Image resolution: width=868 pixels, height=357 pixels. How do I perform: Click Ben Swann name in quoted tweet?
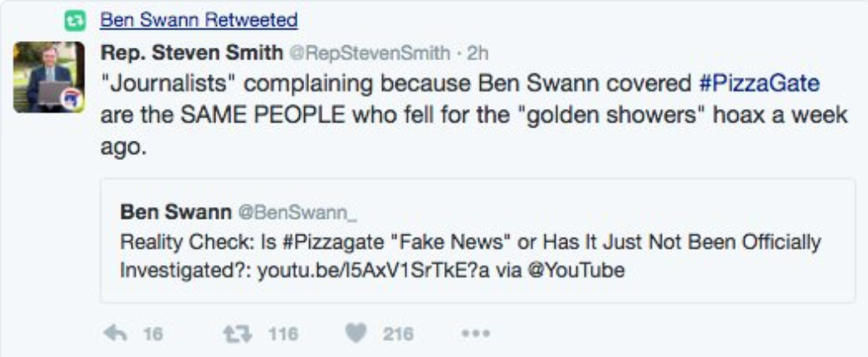coord(176,211)
